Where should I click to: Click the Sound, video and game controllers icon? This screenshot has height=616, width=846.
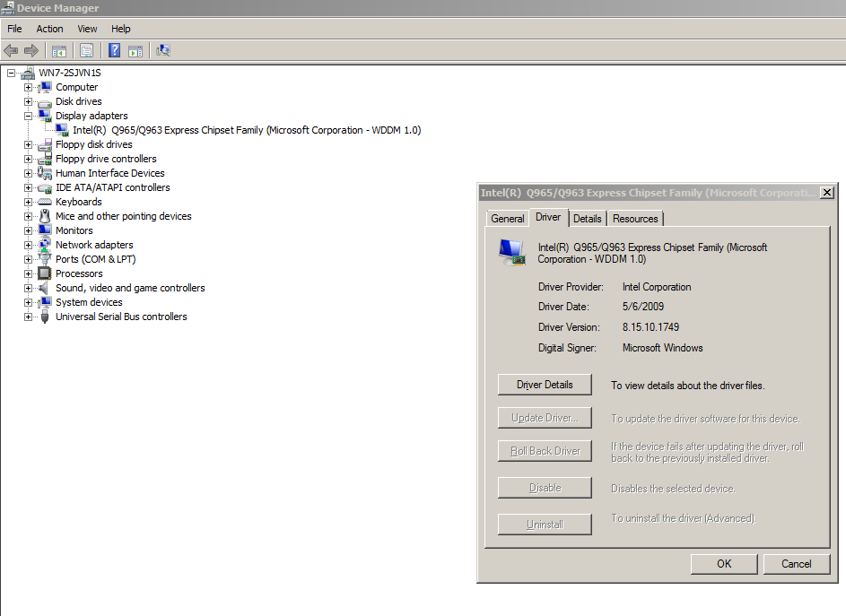pyautogui.click(x=44, y=288)
